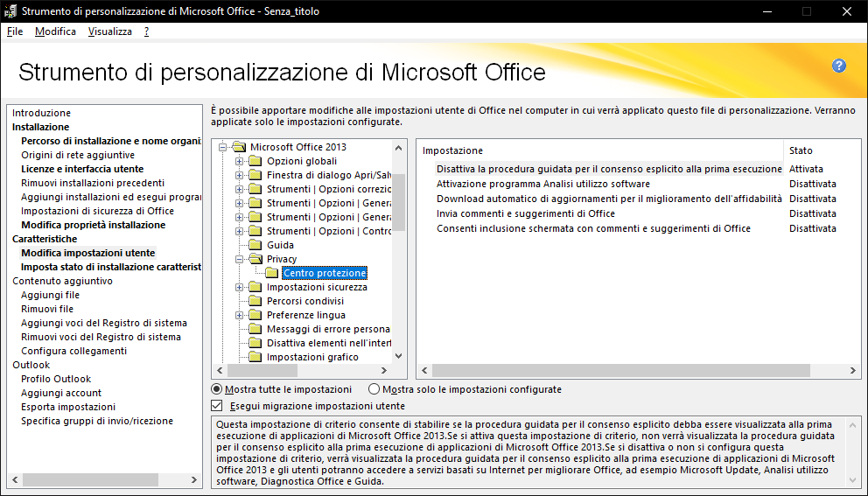868x496 pixels.
Task: Click the application icon in the title bar
Action: click(10, 11)
